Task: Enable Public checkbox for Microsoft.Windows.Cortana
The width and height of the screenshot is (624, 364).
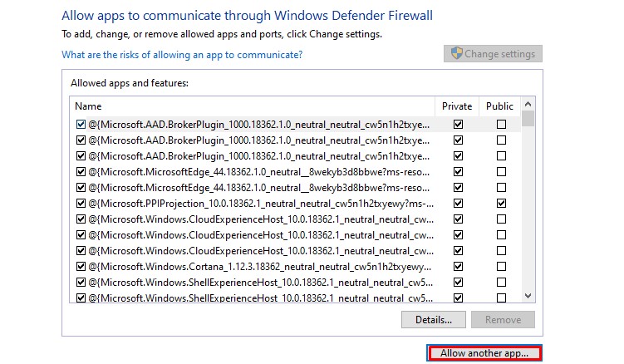Action: pos(501,267)
